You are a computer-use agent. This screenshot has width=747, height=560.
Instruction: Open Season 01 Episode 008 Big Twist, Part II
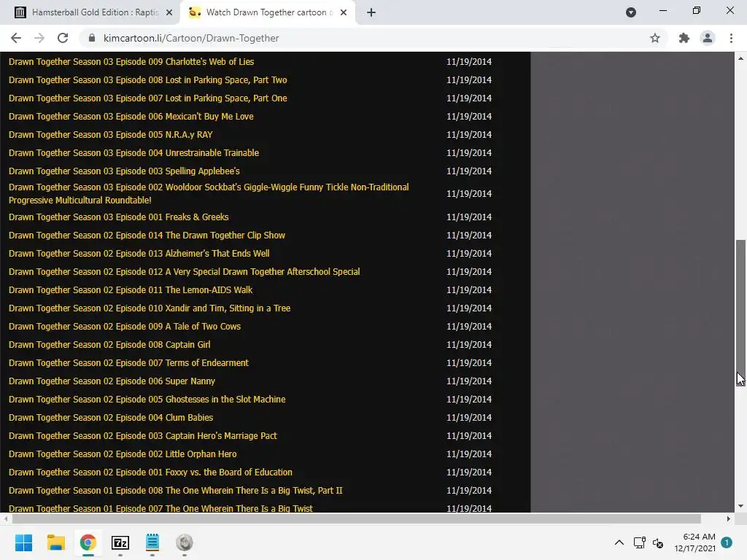175,491
